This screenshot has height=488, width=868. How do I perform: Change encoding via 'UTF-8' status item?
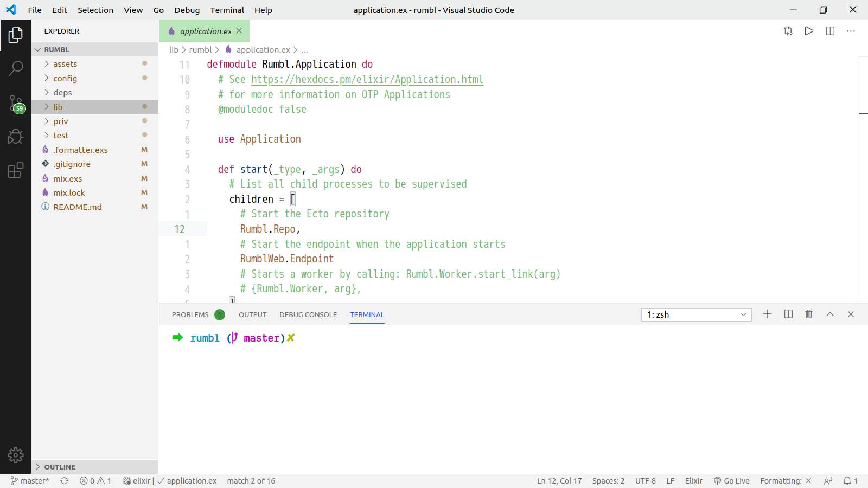646,481
